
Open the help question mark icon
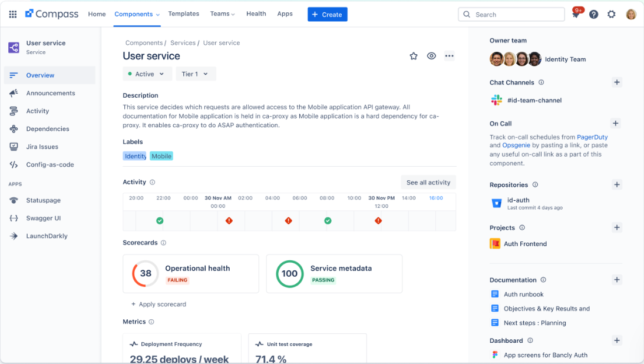[x=593, y=14]
